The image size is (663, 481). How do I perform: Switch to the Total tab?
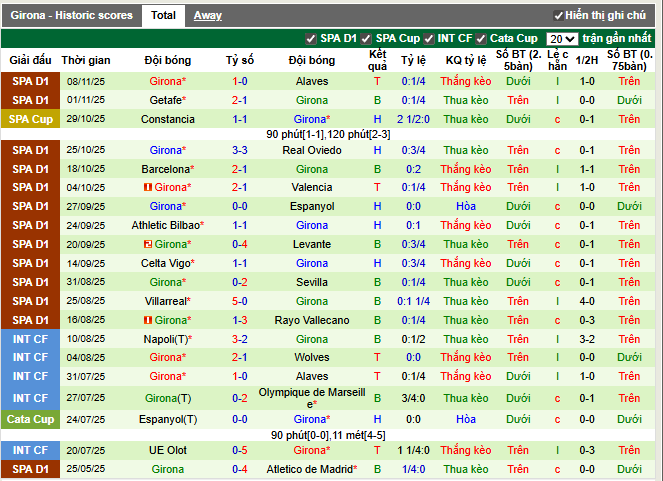(x=163, y=16)
